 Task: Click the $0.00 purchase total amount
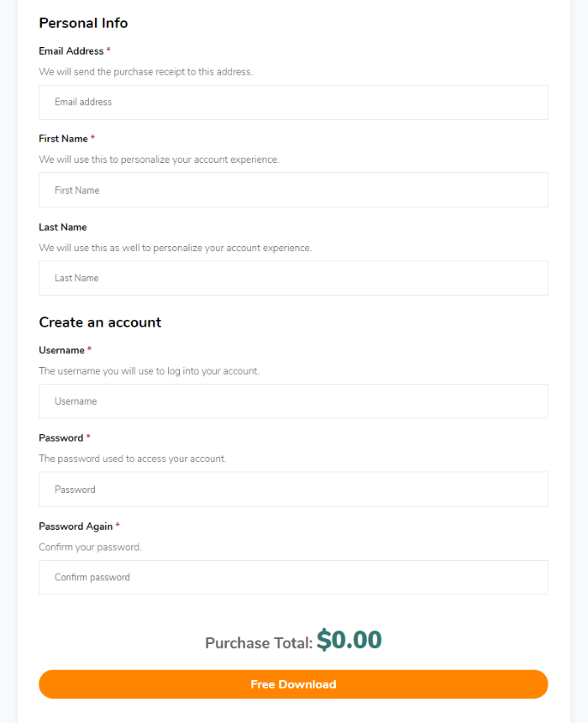(349, 641)
